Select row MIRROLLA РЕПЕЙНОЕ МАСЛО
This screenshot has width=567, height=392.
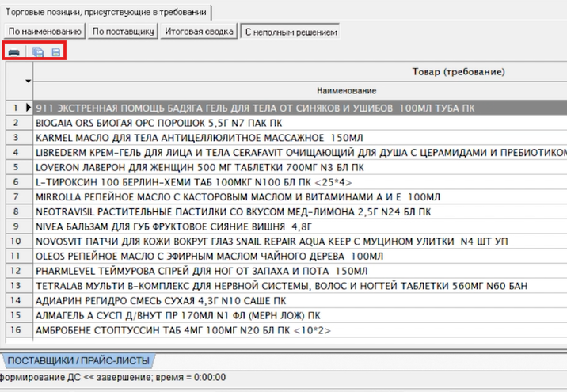tap(300, 197)
